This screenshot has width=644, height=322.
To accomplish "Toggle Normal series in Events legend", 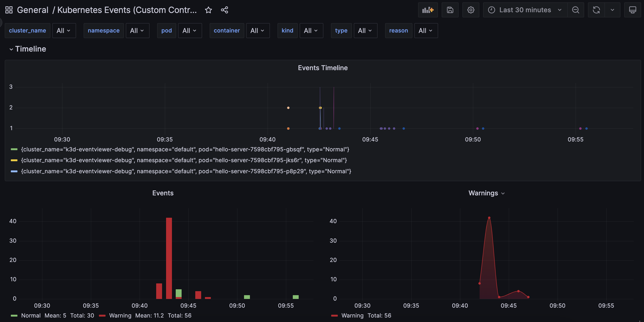I will [x=31, y=315].
